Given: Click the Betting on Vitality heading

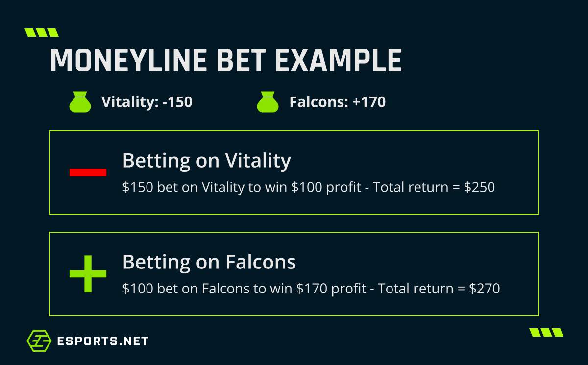Looking at the screenshot, I should (x=207, y=161).
